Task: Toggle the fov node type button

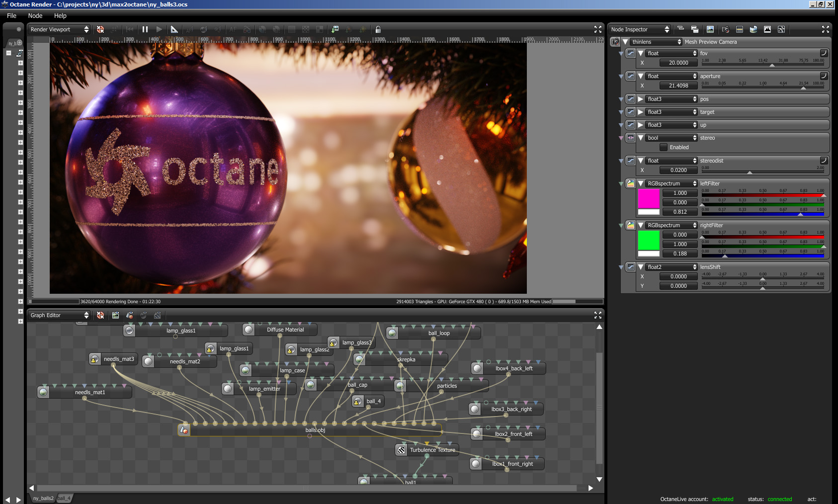Action: click(x=630, y=53)
